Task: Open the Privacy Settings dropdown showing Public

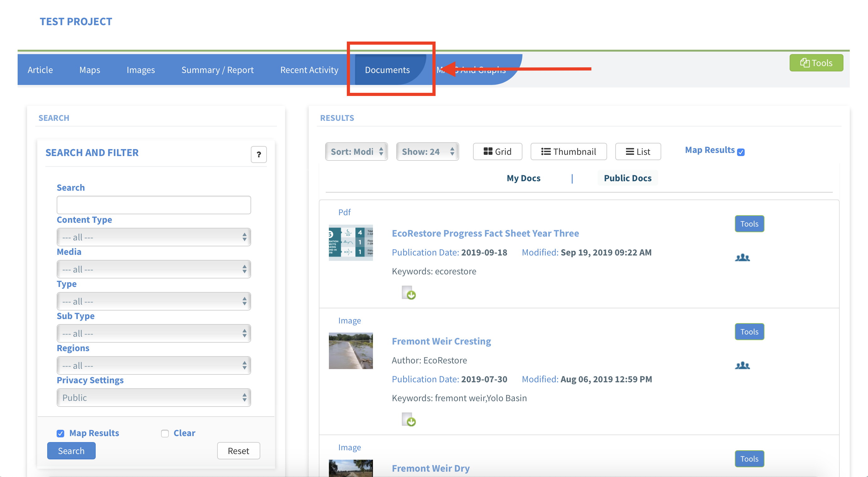Action: pos(154,397)
